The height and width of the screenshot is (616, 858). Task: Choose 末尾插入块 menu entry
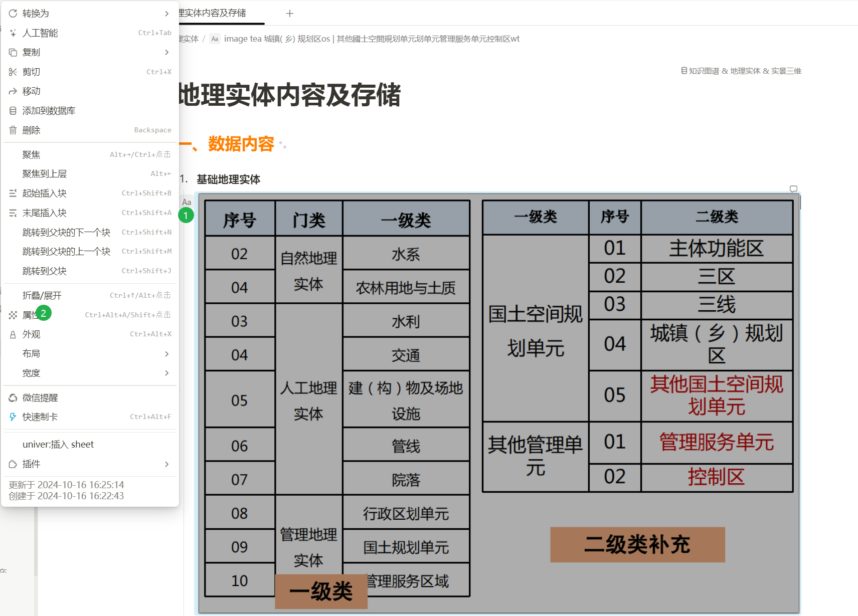click(x=44, y=213)
